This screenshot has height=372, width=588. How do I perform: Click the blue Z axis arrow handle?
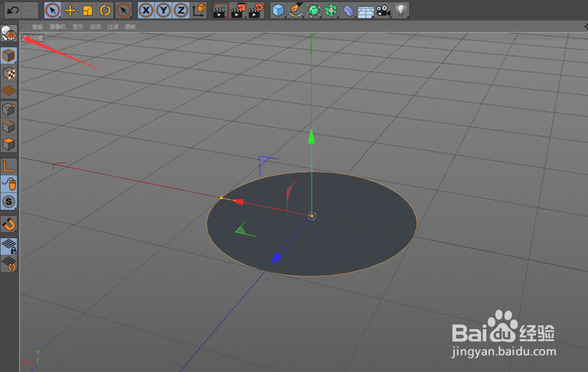coord(276,258)
